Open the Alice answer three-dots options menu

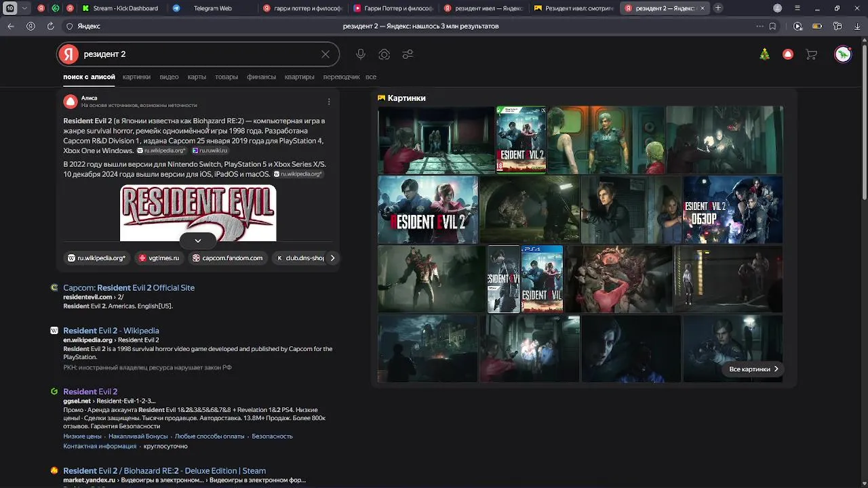point(329,102)
